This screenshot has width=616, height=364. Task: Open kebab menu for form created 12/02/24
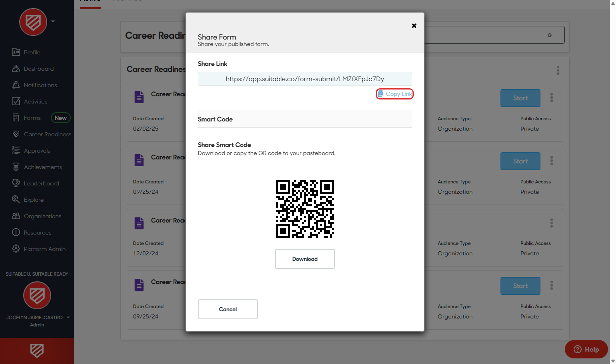coord(552,223)
